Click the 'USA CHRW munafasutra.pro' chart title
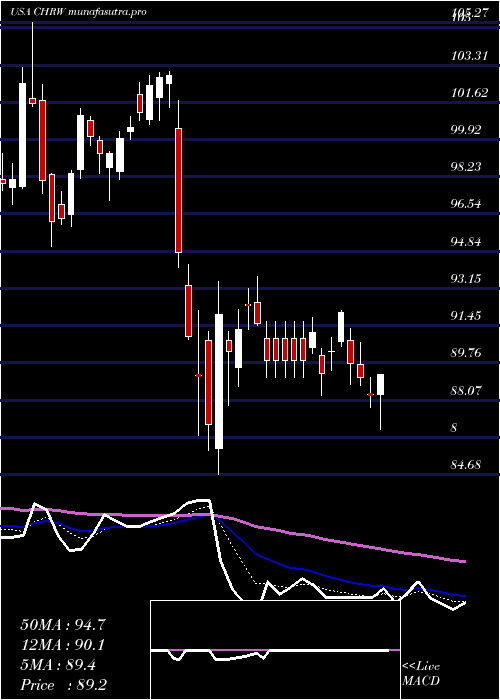500x700 pixels. click(79, 12)
